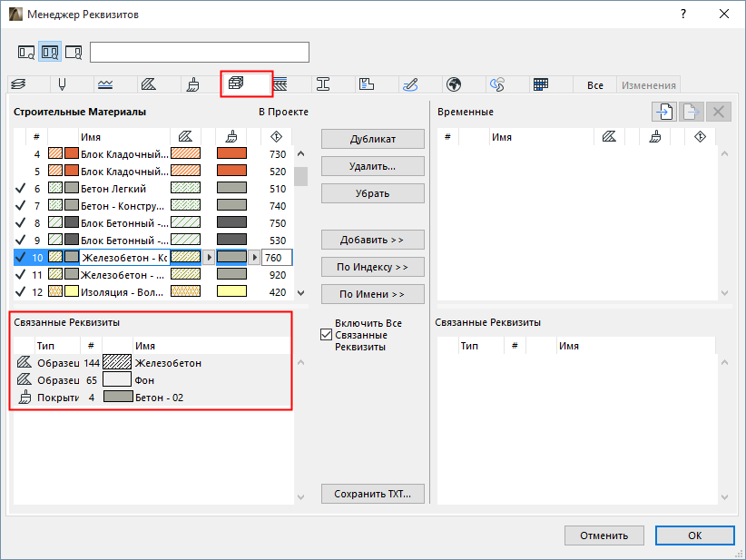
Task: Click the import attribute file icon
Action: (663, 112)
